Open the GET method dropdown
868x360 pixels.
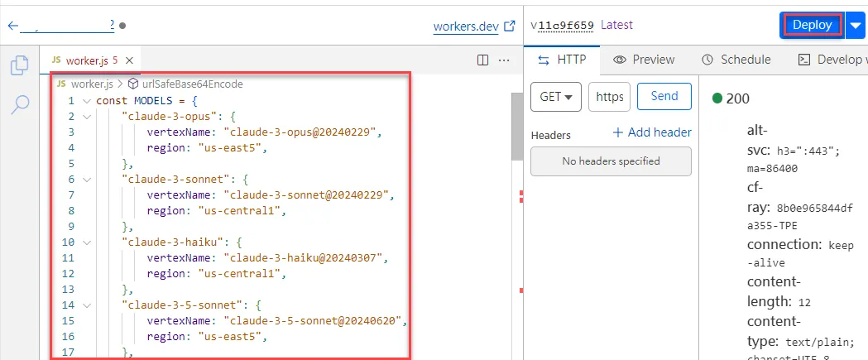pyautogui.click(x=556, y=97)
